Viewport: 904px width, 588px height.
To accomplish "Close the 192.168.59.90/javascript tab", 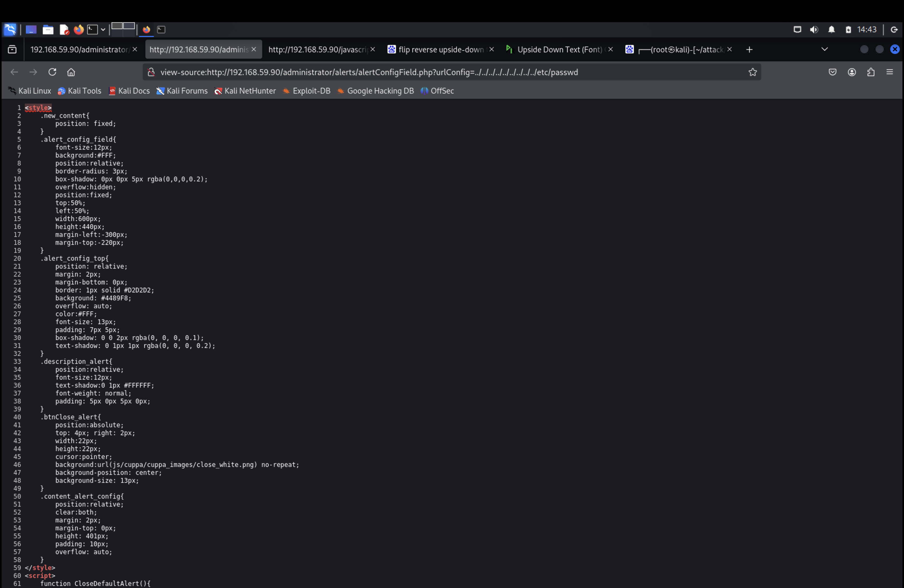I will point(373,49).
